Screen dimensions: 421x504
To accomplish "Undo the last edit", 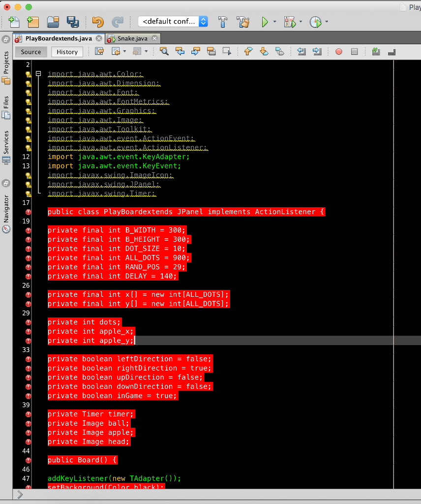I will click(x=97, y=22).
